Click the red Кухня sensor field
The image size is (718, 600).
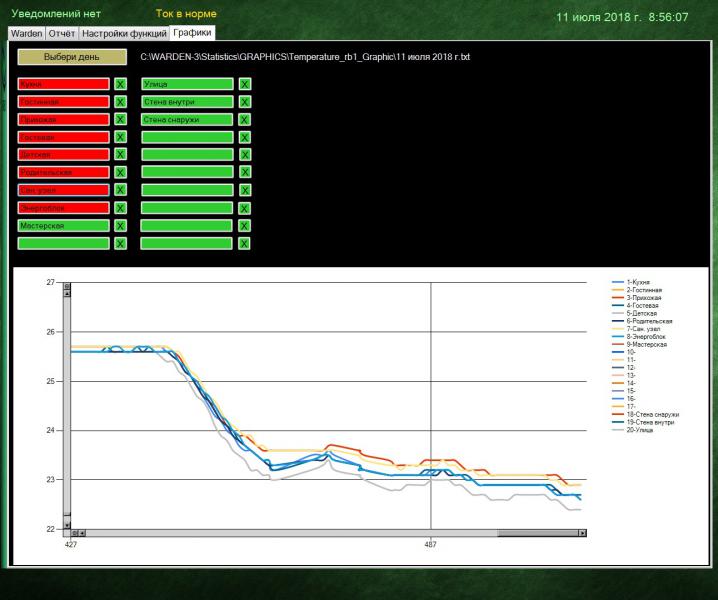[x=62, y=85]
